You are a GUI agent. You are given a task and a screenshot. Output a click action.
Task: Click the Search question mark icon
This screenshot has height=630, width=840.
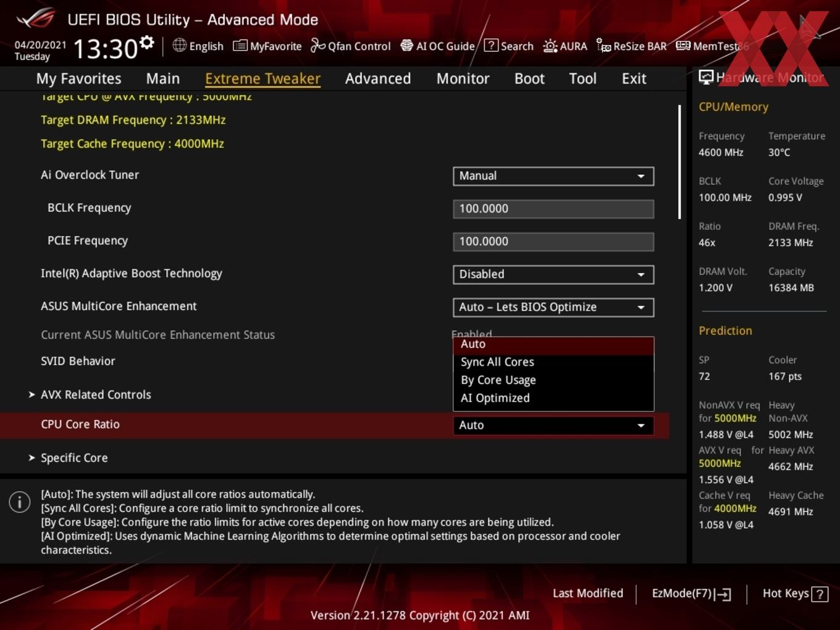490,46
